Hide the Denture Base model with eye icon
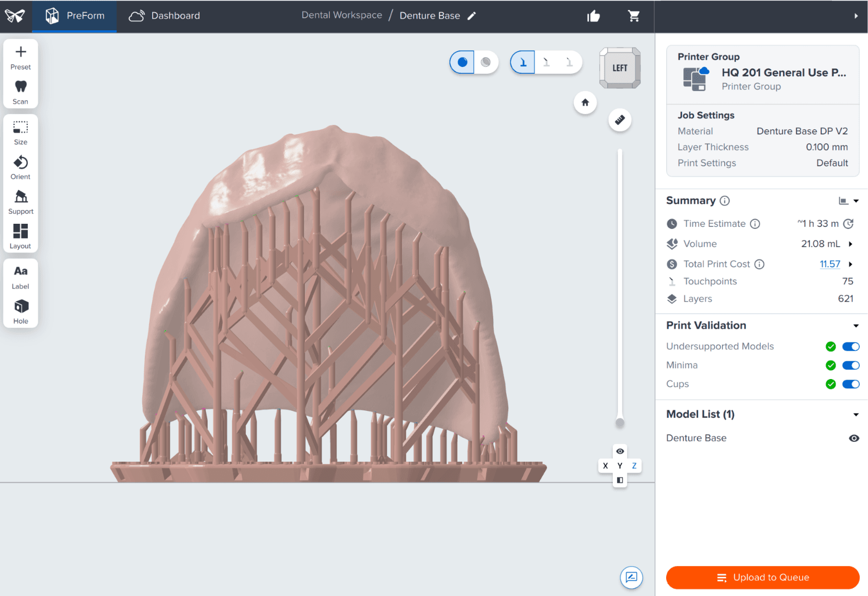This screenshot has height=596, width=868. tap(854, 438)
